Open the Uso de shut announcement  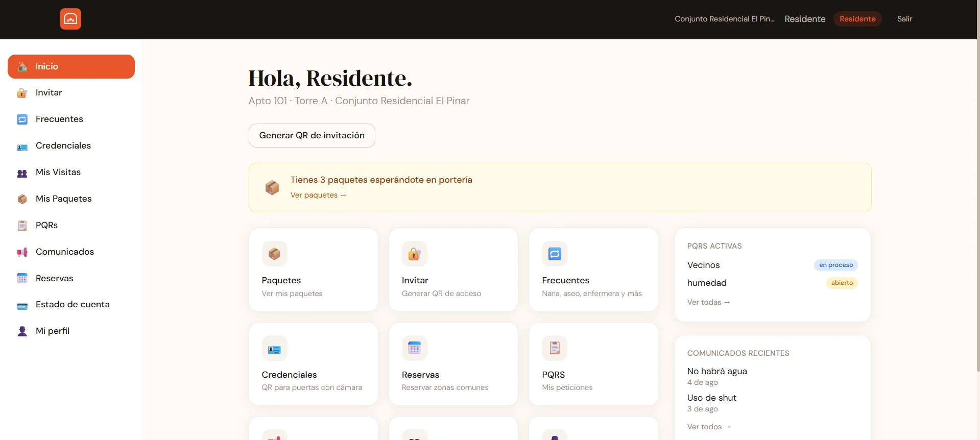click(712, 398)
